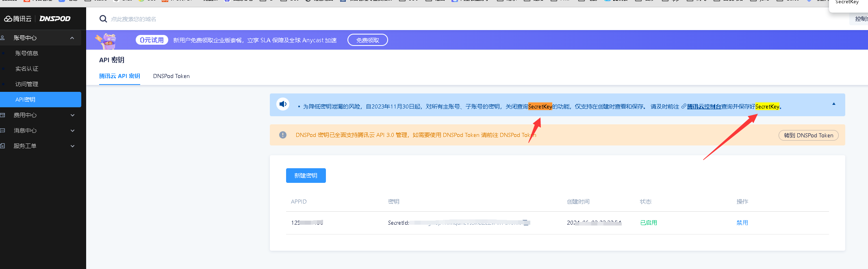Click the DNSPod logo
This screenshot has height=269, width=868.
55,19
